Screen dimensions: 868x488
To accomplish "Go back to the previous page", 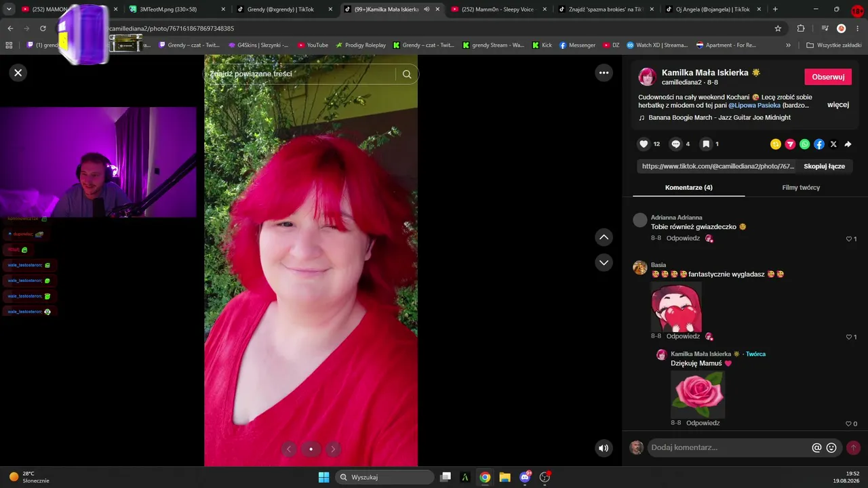I will [10, 28].
